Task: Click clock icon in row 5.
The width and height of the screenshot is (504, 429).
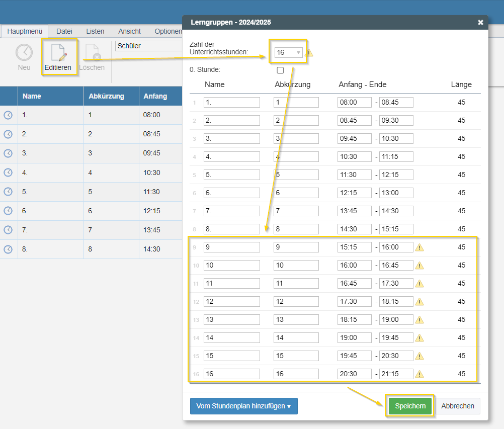Action: click(8, 192)
